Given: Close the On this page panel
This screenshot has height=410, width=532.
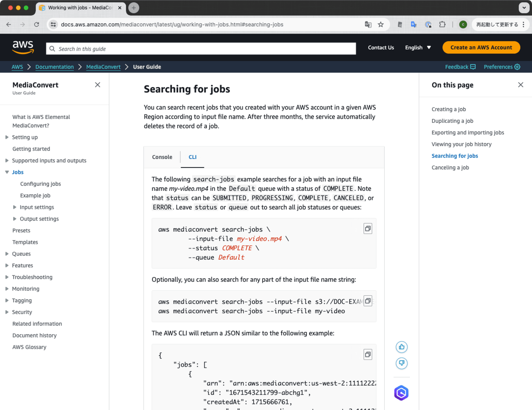Looking at the screenshot, I should [x=521, y=85].
